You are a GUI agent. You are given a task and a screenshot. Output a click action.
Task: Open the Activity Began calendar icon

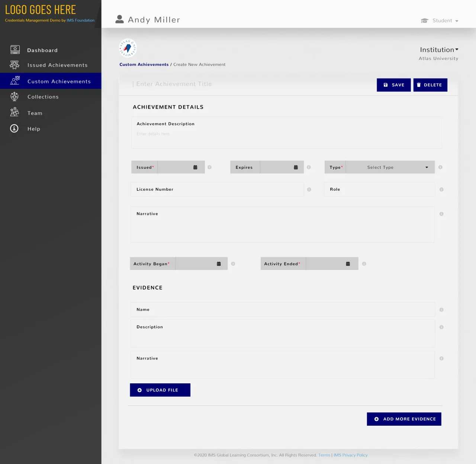tap(219, 264)
